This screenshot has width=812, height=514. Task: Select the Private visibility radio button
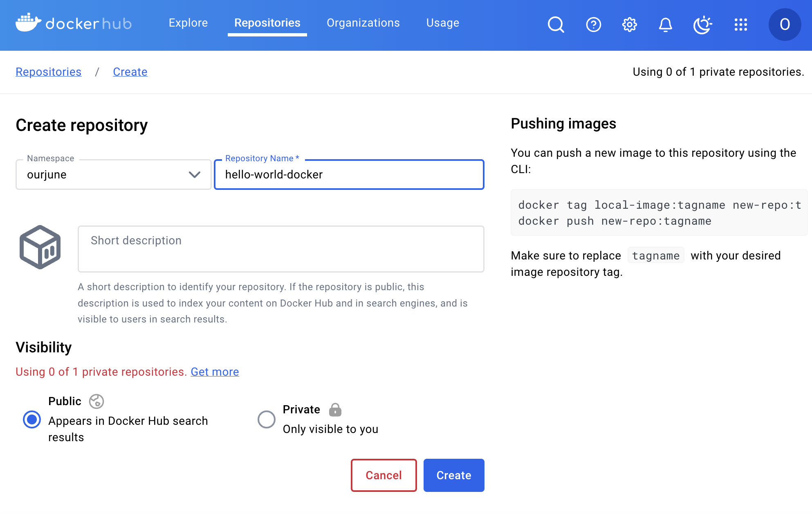click(x=267, y=419)
